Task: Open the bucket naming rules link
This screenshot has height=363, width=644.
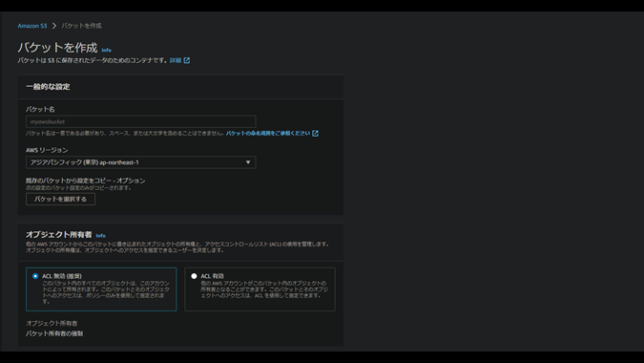Action: pyautogui.click(x=268, y=133)
